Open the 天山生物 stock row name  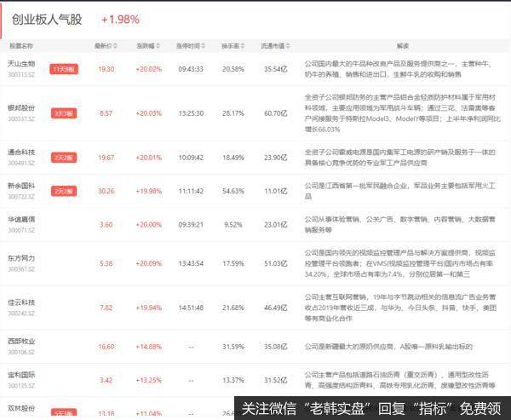click(21, 64)
